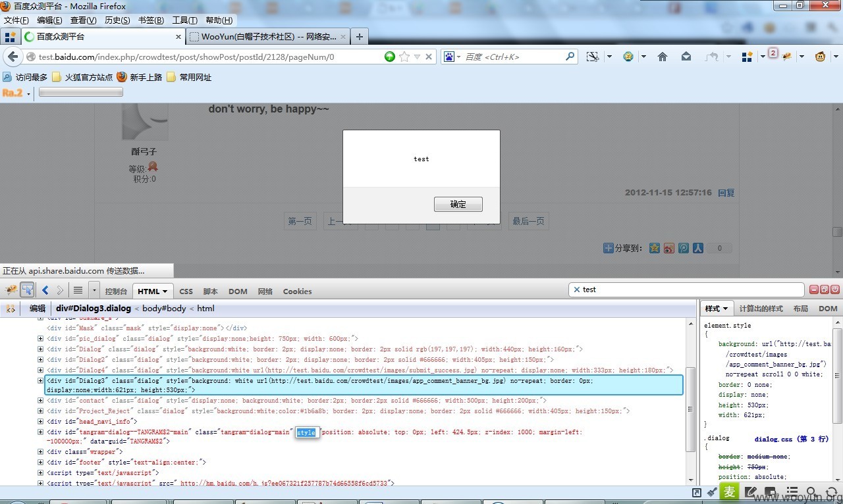
Task: Open dialog.css source link
Action: [x=792, y=439]
